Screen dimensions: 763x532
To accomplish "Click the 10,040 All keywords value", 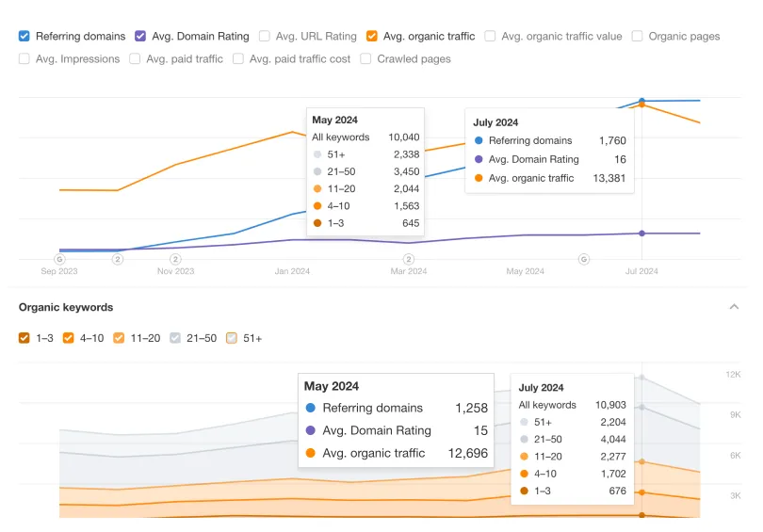I will coord(403,137).
